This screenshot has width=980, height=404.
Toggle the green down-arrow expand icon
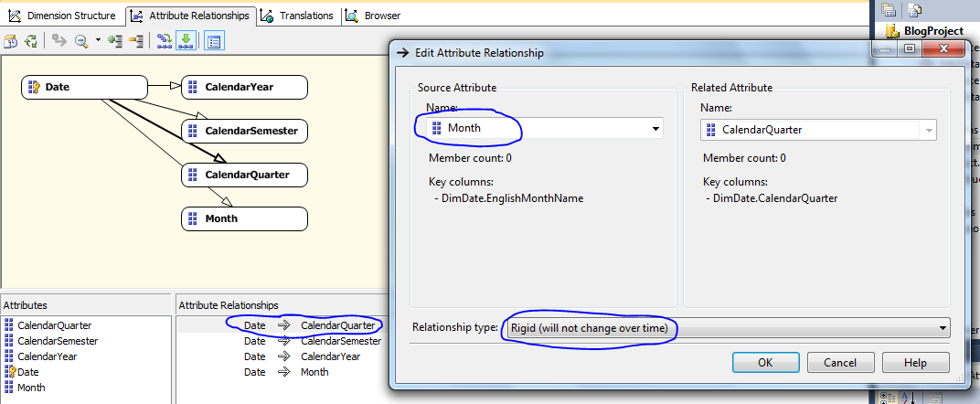click(186, 41)
